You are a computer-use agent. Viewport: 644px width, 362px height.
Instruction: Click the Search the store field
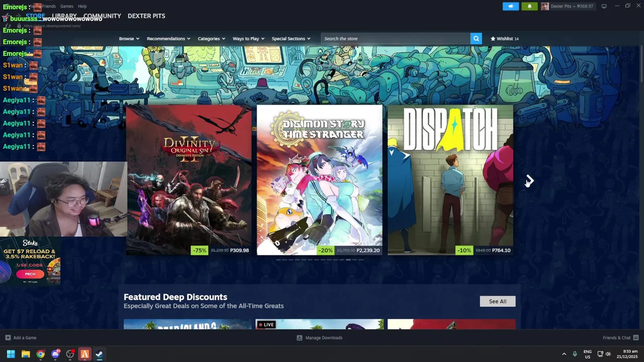(395, 38)
